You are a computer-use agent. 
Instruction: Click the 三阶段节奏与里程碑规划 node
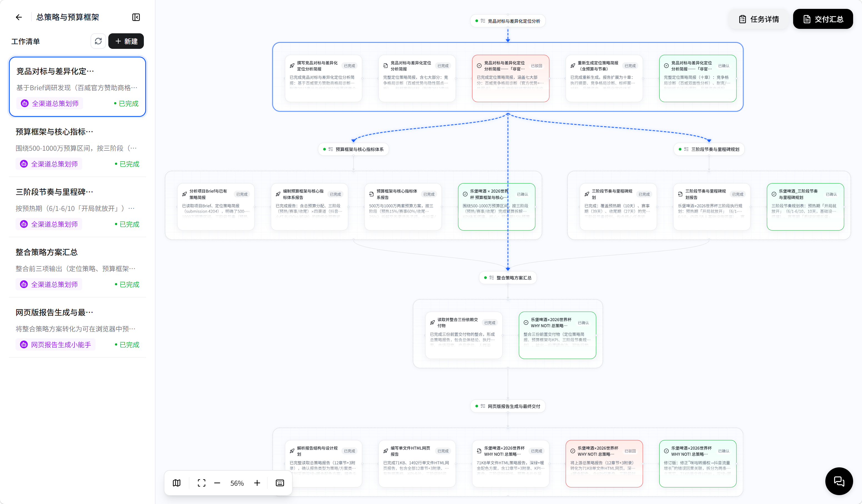tap(709, 149)
